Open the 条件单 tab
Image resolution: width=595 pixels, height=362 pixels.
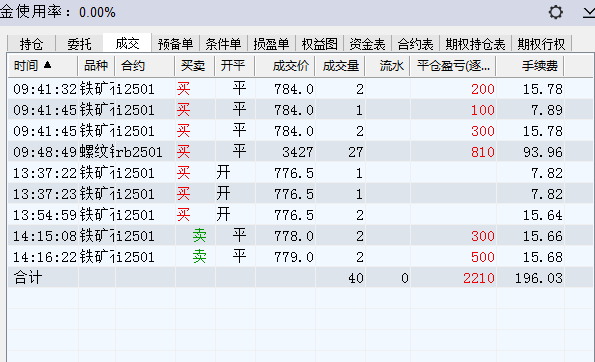click(x=223, y=44)
